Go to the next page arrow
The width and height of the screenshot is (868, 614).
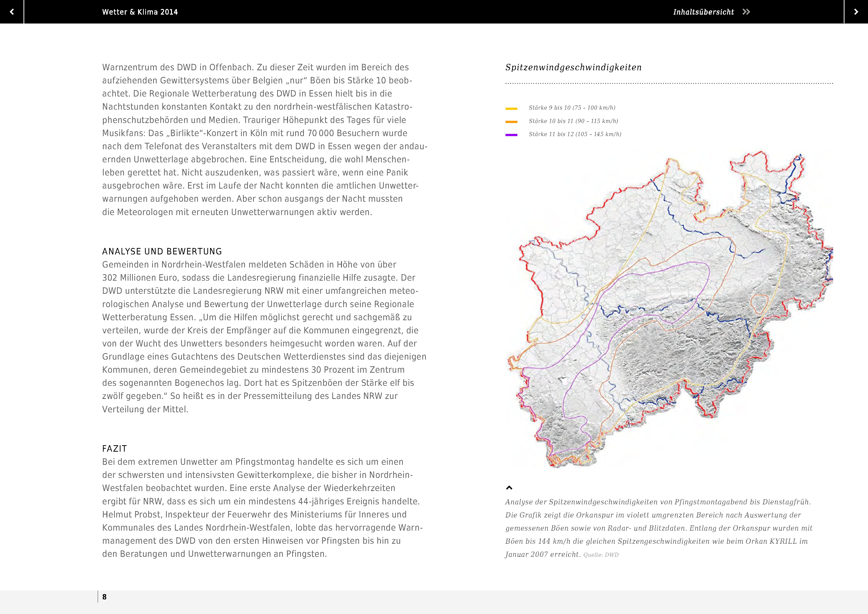(856, 12)
